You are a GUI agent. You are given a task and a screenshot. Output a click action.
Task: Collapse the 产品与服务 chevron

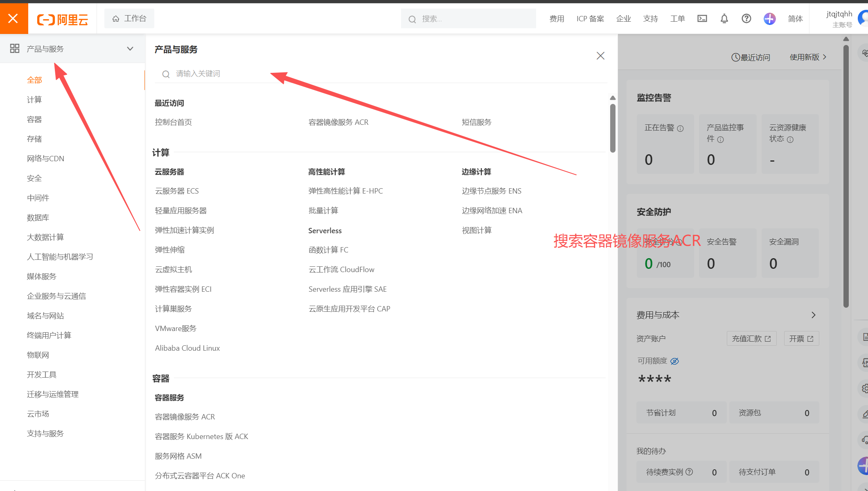130,49
